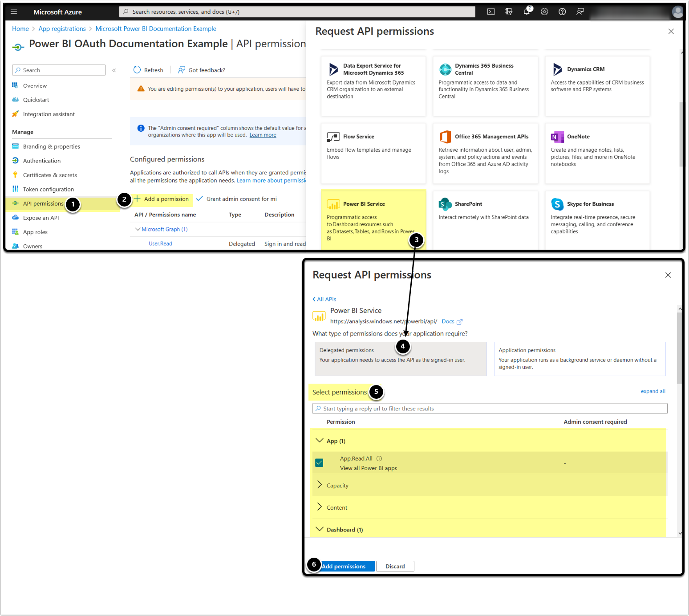Click Grant admin consent button
The height and width of the screenshot is (616, 689).
tap(236, 199)
